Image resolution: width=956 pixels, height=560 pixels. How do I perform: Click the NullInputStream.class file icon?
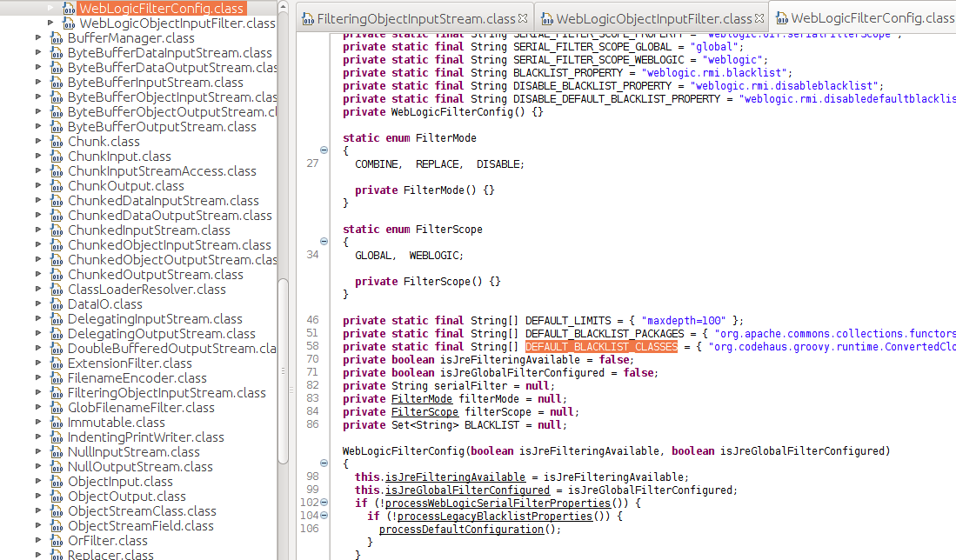point(57,452)
